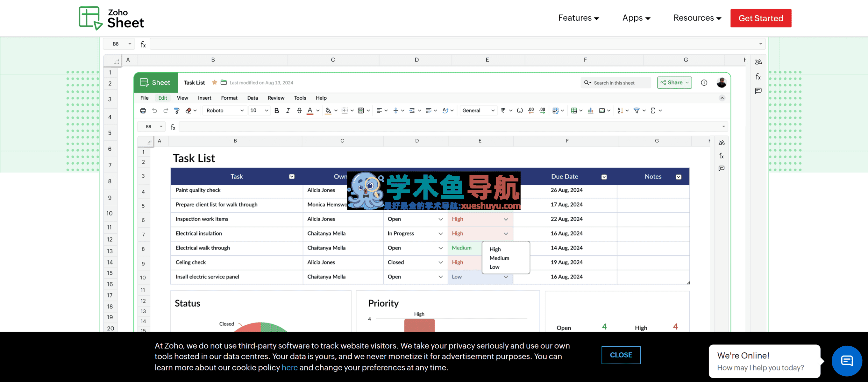Open the Apps navigation dropdown
The image size is (868, 382).
tap(636, 18)
